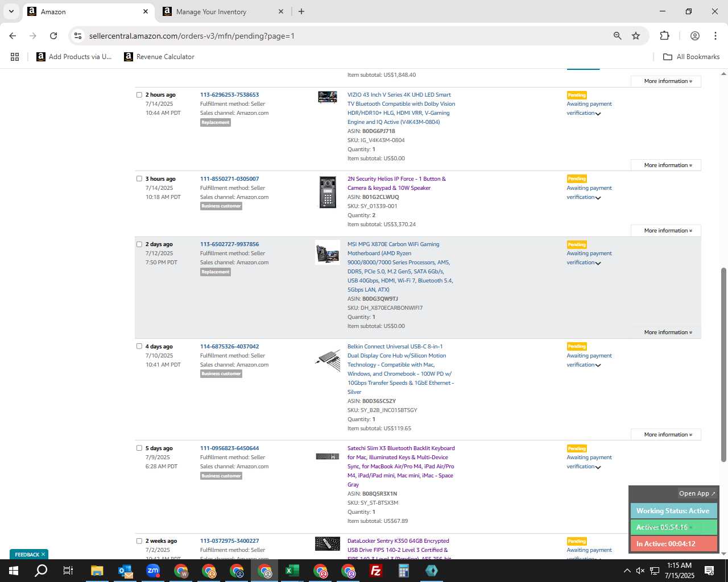
Task: Open 2N Security Helios IP Force product link
Action: pos(396,183)
